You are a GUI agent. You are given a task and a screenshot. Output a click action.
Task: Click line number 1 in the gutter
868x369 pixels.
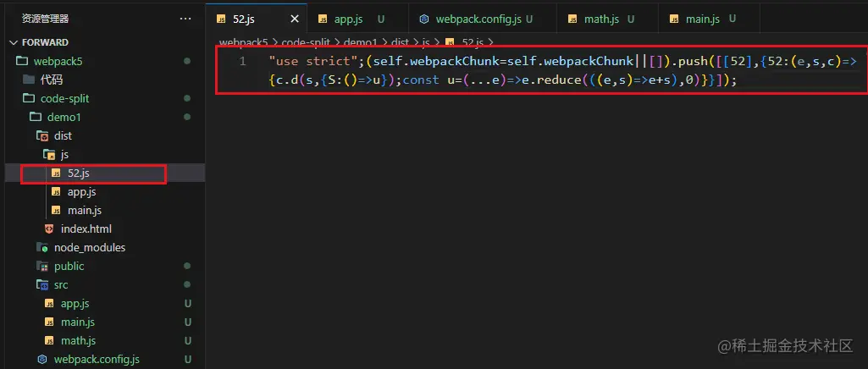(x=243, y=62)
